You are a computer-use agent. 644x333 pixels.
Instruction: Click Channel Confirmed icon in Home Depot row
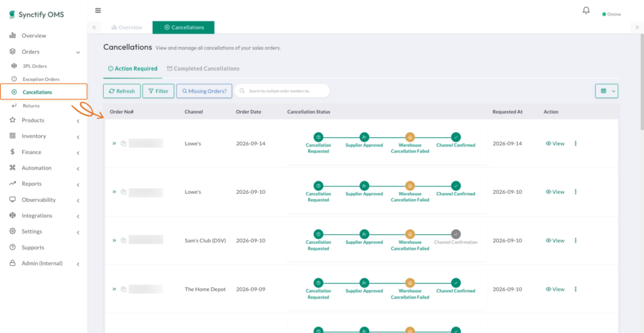456,283
